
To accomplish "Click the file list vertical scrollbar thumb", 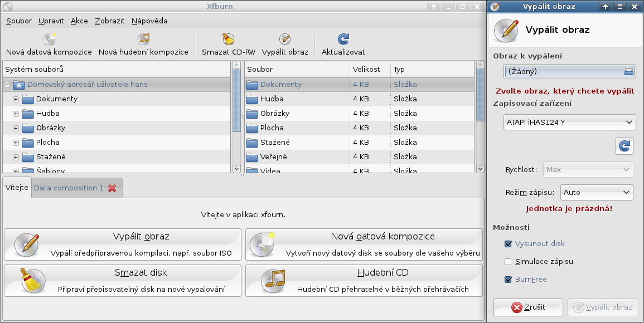I will [x=480, y=95].
